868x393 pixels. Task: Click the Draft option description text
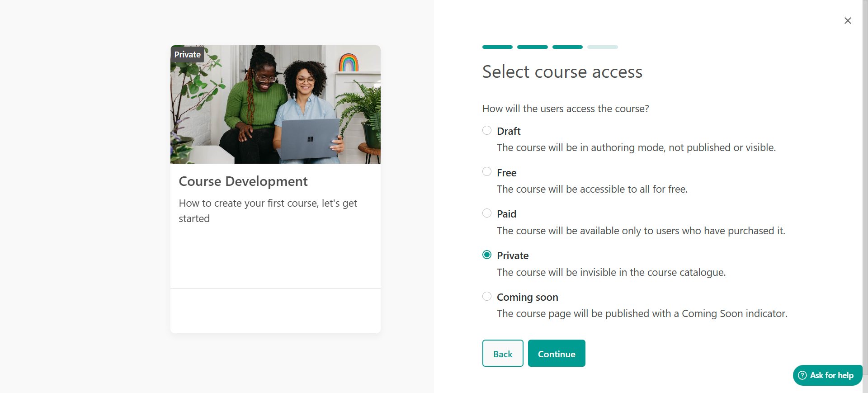636,148
